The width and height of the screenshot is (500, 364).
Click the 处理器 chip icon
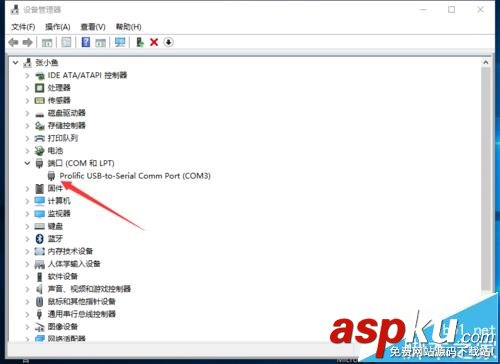click(x=40, y=88)
